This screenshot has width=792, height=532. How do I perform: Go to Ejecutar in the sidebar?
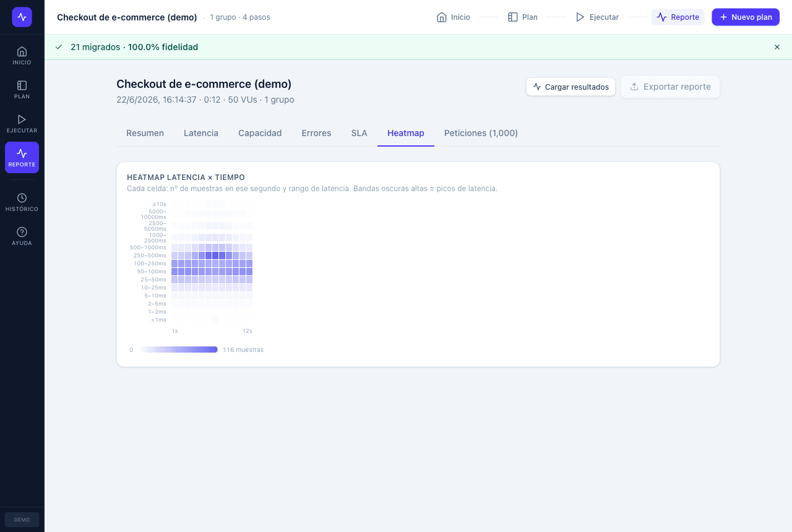(22, 123)
